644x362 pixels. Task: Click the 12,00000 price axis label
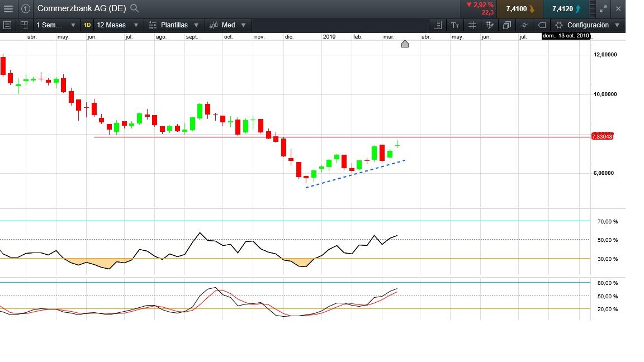[605, 55]
